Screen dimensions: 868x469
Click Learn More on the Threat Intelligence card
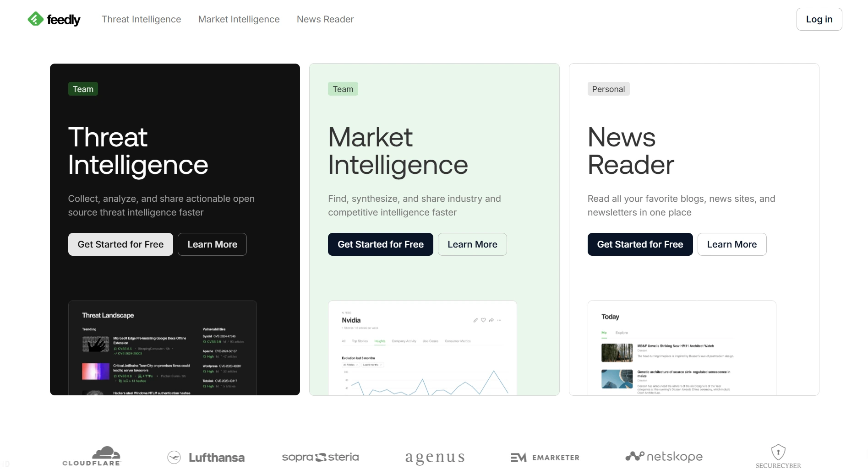212,244
